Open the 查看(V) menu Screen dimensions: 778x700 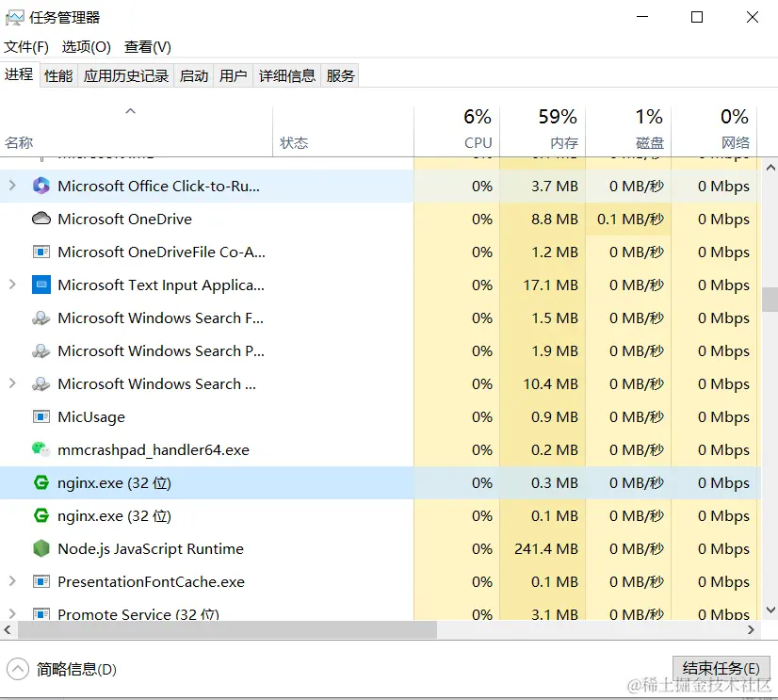(x=148, y=47)
